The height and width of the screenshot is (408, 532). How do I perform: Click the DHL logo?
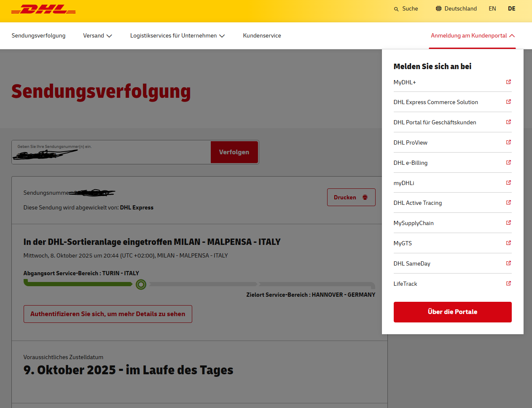43,9
